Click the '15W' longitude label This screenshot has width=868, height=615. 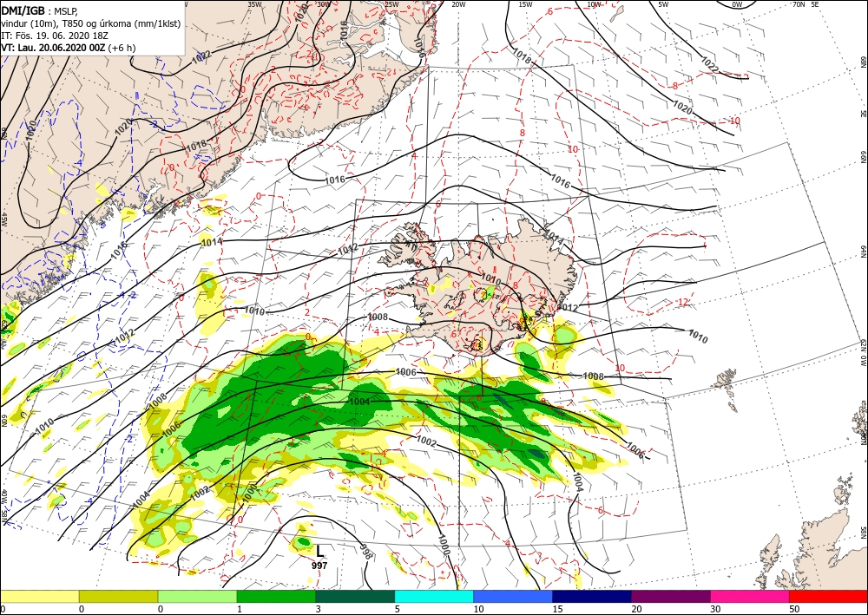[526, 4]
